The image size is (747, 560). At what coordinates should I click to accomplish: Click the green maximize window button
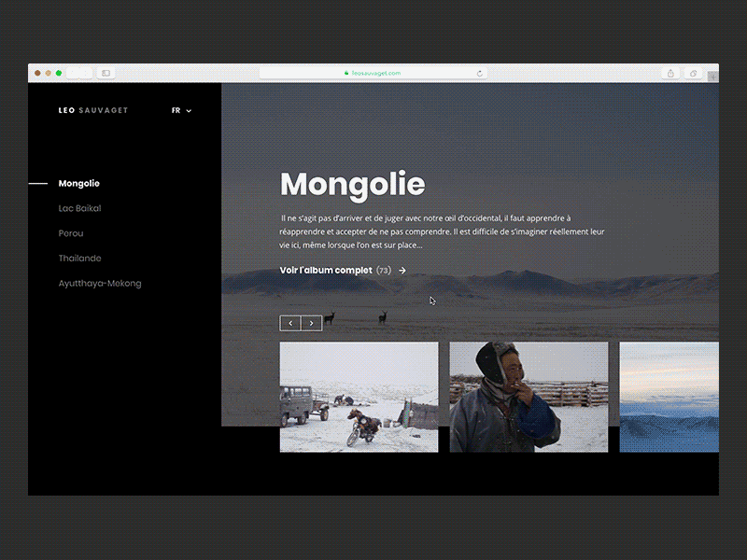[x=59, y=73]
